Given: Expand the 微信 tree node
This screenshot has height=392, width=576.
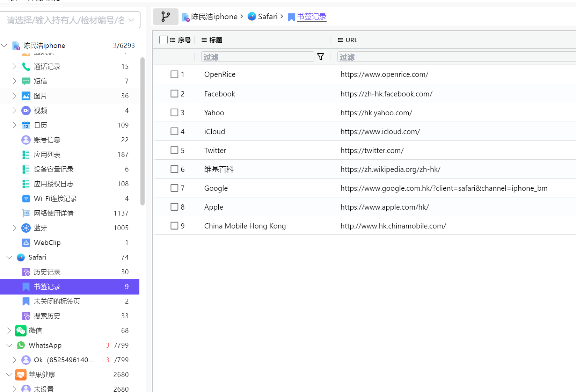Looking at the screenshot, I should (x=9, y=331).
